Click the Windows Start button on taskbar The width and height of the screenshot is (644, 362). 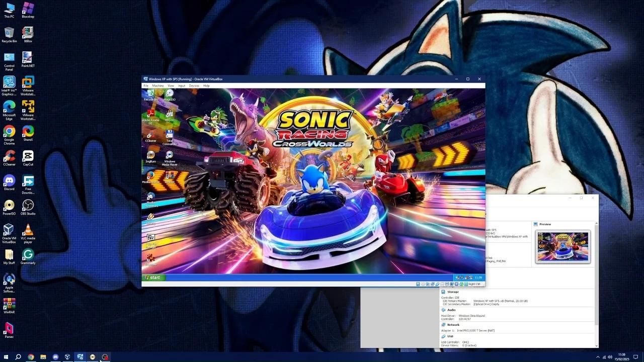coord(6,357)
